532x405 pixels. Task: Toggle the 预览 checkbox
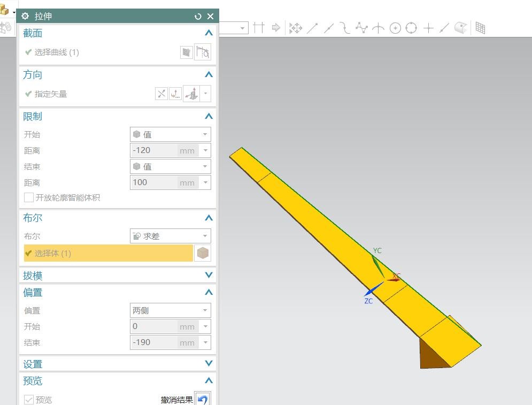coord(29,400)
